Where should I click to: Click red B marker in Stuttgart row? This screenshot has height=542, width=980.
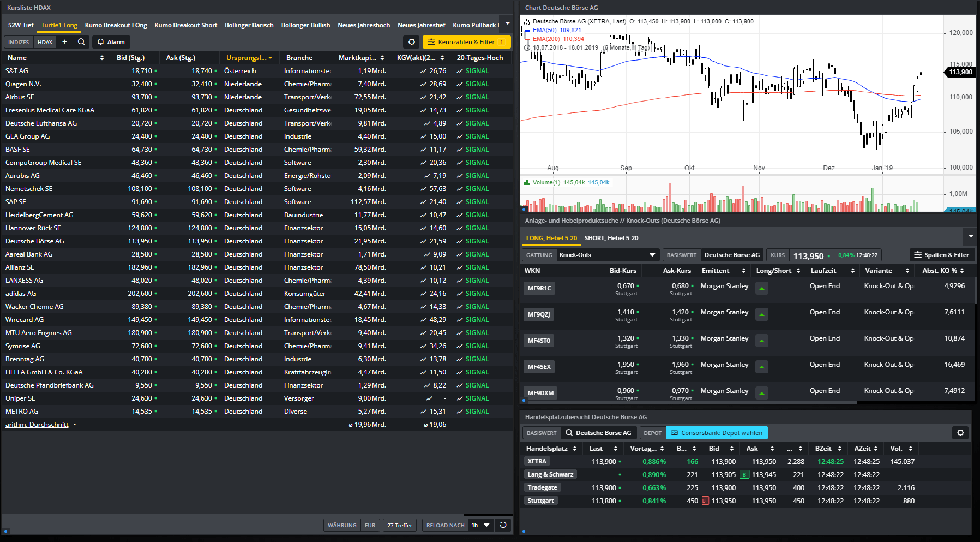[705, 501]
